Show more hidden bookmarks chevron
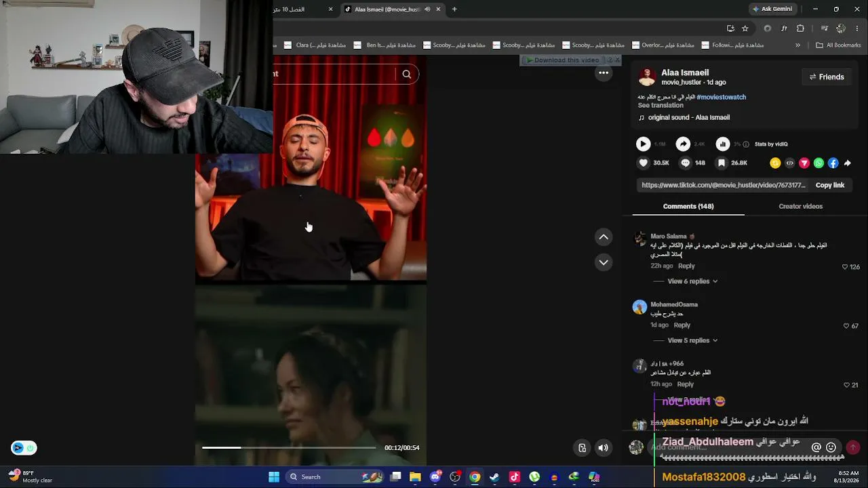 click(797, 45)
